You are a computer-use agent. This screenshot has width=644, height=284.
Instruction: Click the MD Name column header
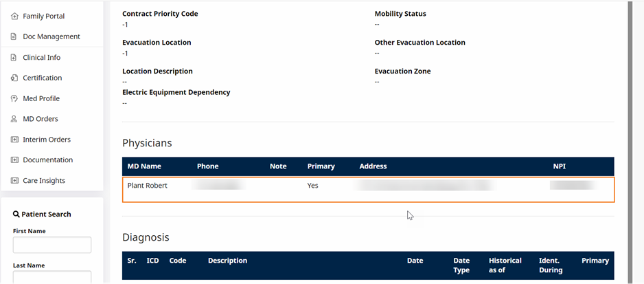144,166
